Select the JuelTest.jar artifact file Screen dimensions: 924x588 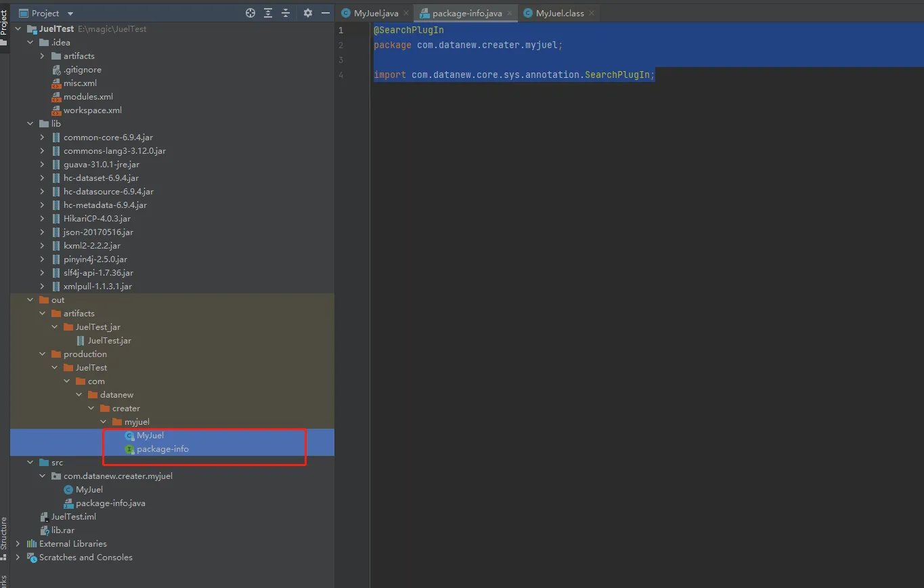(109, 341)
